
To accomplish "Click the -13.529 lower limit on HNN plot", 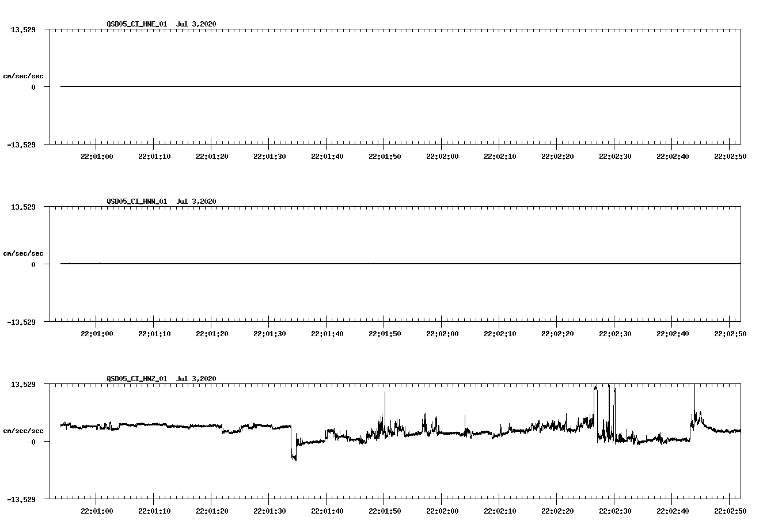I will tap(21, 322).
